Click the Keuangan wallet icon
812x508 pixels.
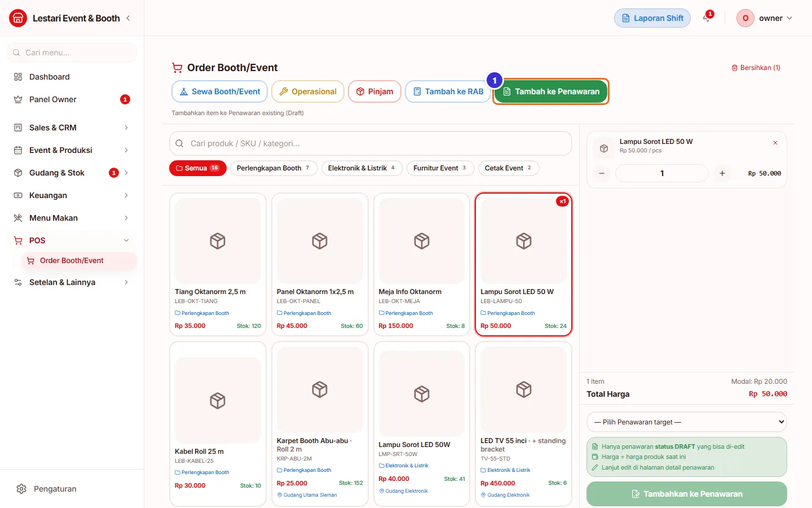pos(18,195)
